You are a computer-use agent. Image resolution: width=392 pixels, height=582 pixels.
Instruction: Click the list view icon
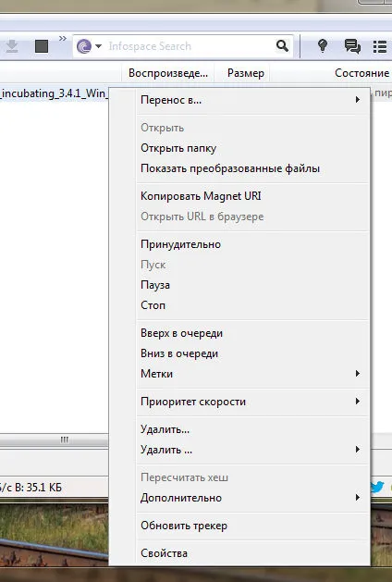point(380,47)
